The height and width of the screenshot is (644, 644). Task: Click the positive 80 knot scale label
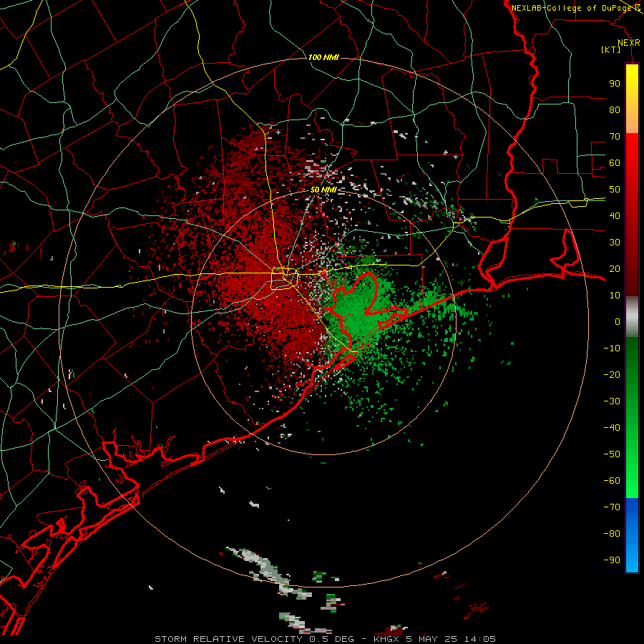[615, 109]
